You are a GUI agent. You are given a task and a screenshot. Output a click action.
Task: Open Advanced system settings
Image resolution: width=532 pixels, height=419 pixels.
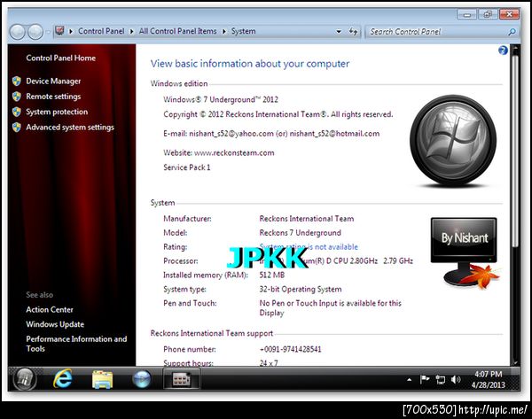(x=70, y=128)
